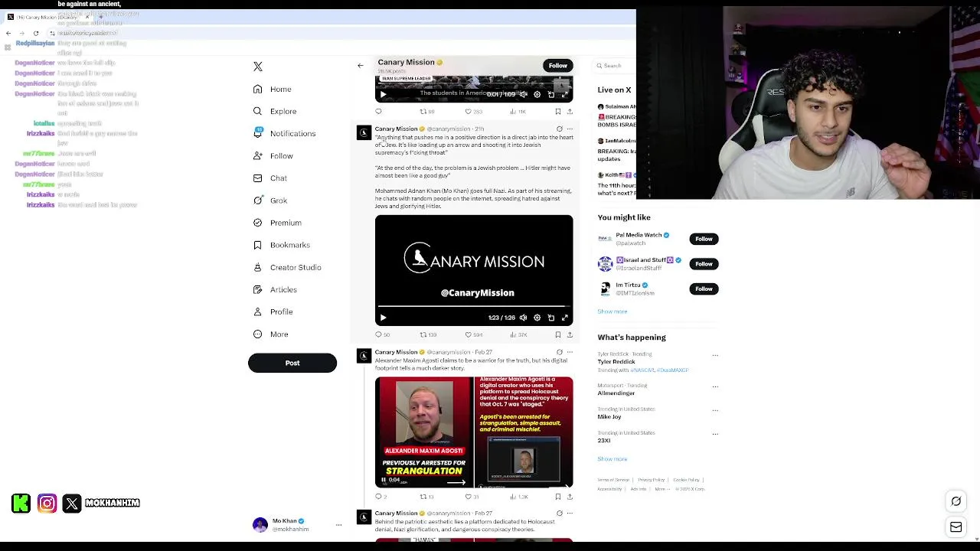
Task: Toggle picture-in-picture on Canary Mission video
Action: (x=551, y=318)
